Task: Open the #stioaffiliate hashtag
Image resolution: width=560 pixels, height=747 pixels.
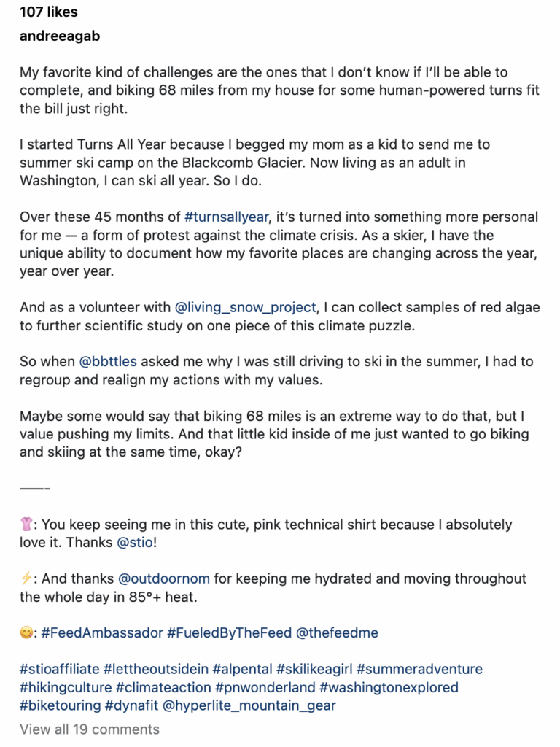Action: [60, 670]
